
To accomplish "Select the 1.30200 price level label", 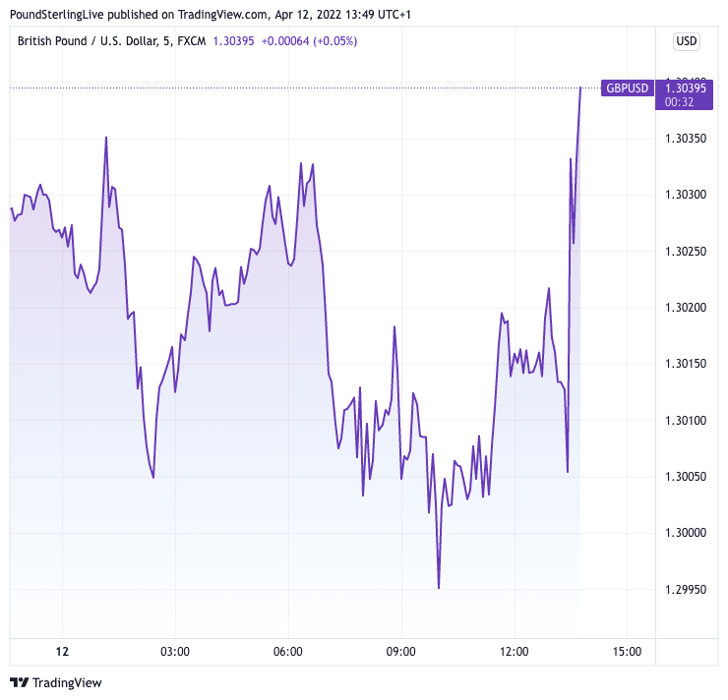I will pos(686,308).
